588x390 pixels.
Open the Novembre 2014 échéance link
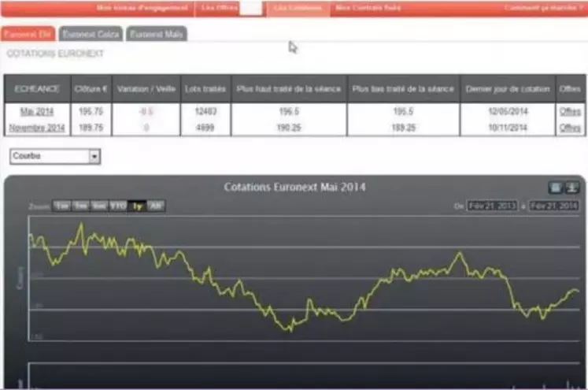(x=37, y=128)
